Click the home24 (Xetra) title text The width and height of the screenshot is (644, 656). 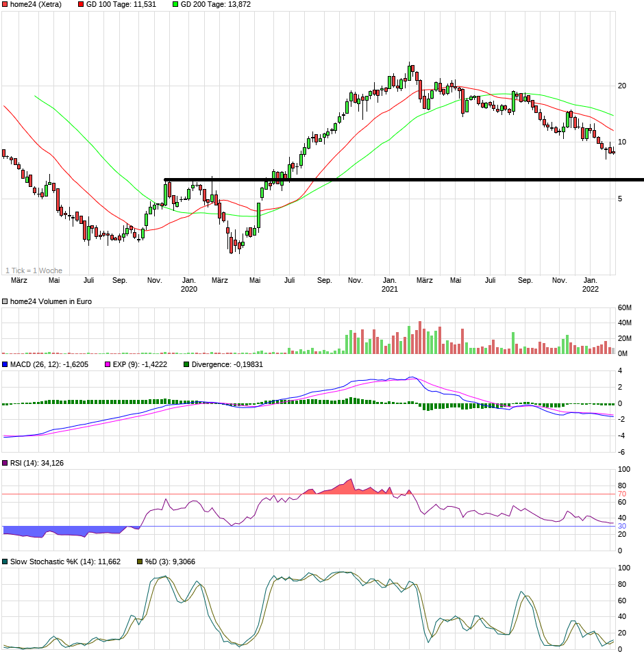pos(34,5)
